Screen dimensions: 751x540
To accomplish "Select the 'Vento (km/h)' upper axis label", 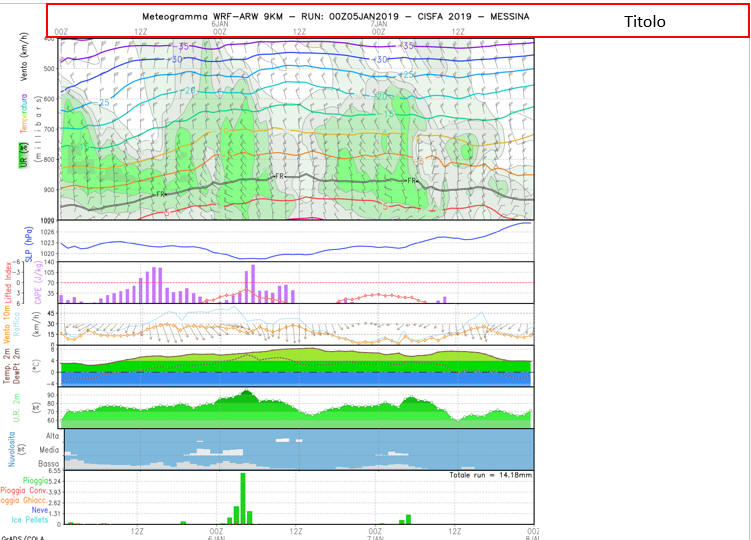I will coord(24,57).
